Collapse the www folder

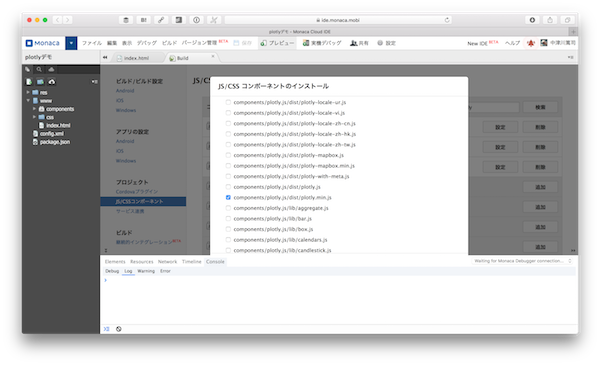(28, 101)
